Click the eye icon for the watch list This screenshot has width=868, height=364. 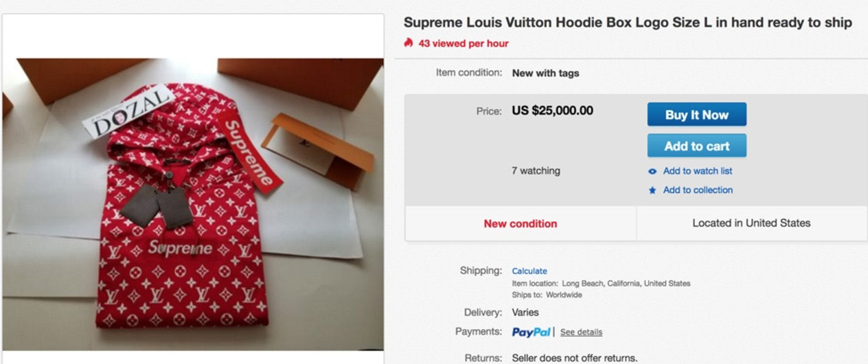pyautogui.click(x=652, y=171)
